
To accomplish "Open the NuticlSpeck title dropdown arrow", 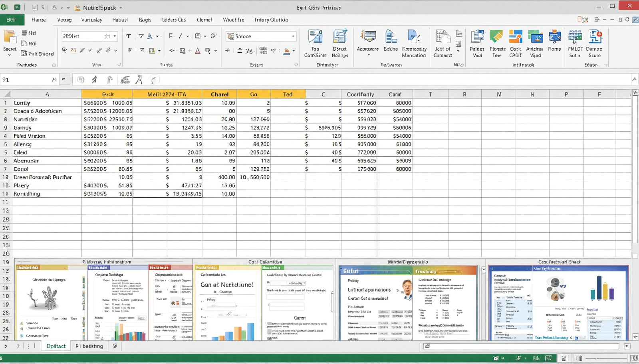I will [x=121, y=8].
